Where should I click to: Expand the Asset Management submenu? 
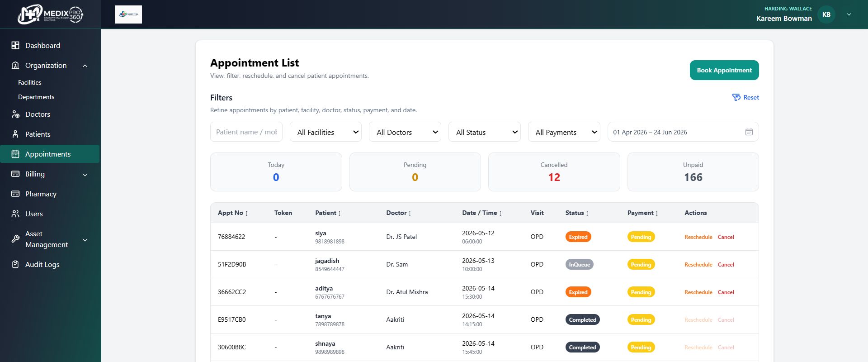[85, 239]
